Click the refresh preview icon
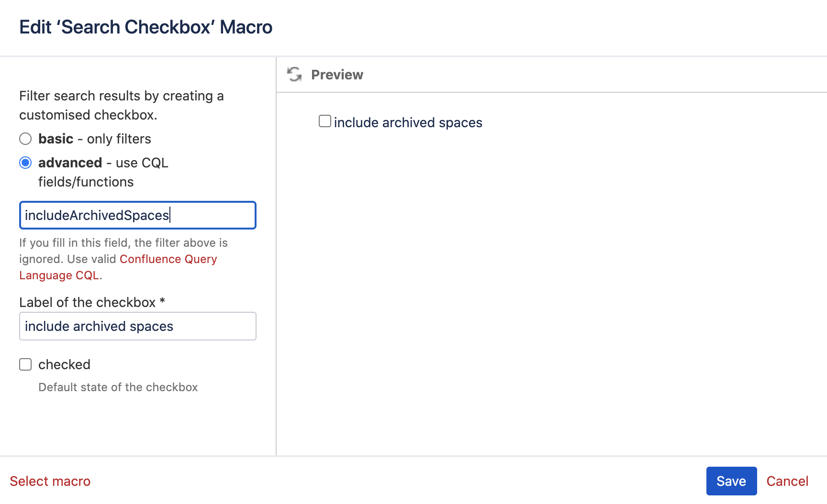 294,75
